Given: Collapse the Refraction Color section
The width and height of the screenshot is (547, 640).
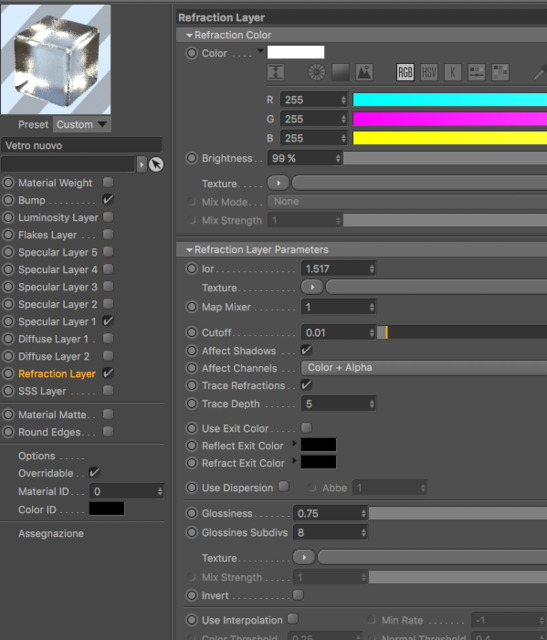Looking at the screenshot, I should coord(189,36).
